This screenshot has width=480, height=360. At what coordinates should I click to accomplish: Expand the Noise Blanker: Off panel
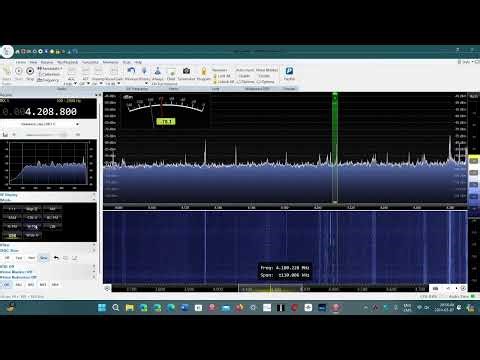[94, 272]
